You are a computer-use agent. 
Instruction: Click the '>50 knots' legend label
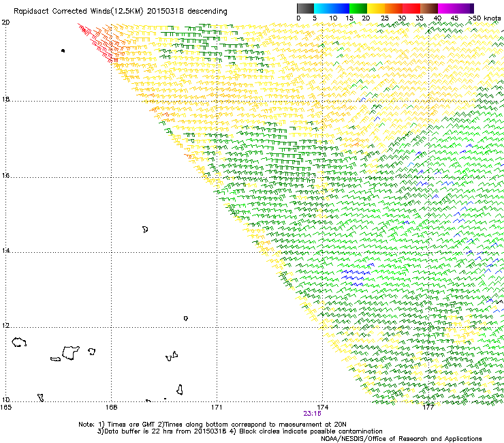484,18
